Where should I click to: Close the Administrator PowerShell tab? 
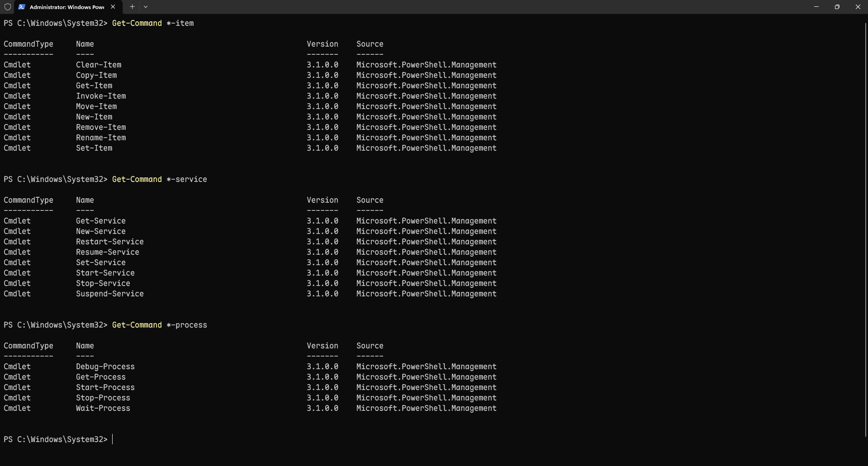point(113,7)
